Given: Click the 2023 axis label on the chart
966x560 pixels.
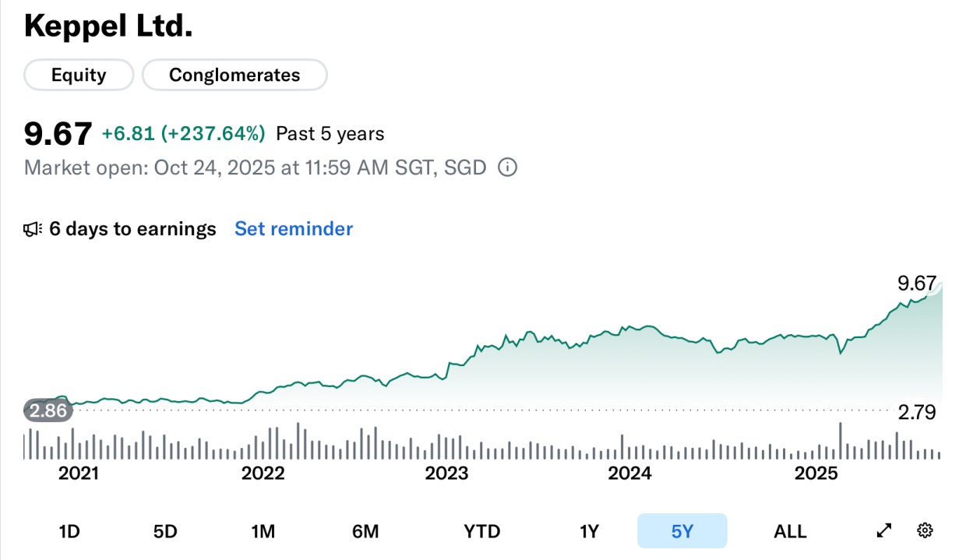Looking at the screenshot, I should pos(447,473).
